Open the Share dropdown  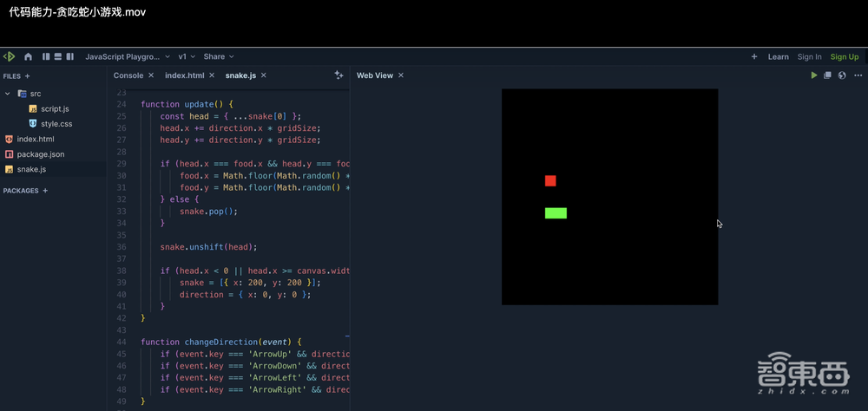pos(219,56)
